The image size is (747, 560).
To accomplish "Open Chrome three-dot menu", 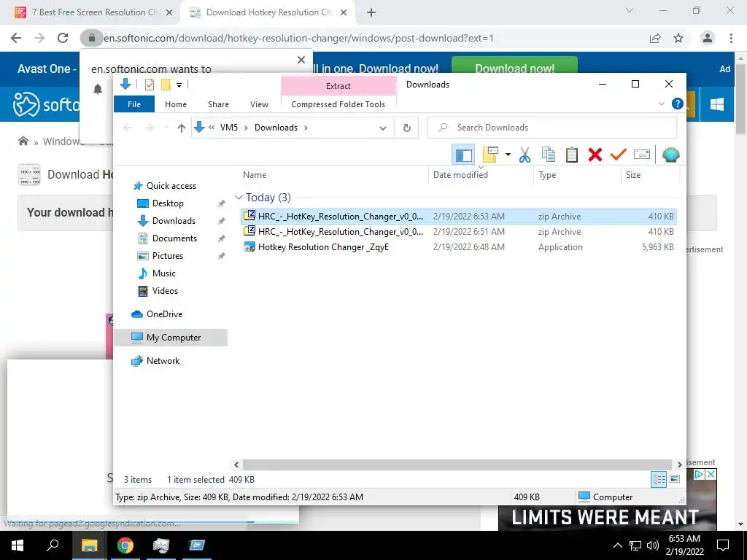I will pos(731,38).
